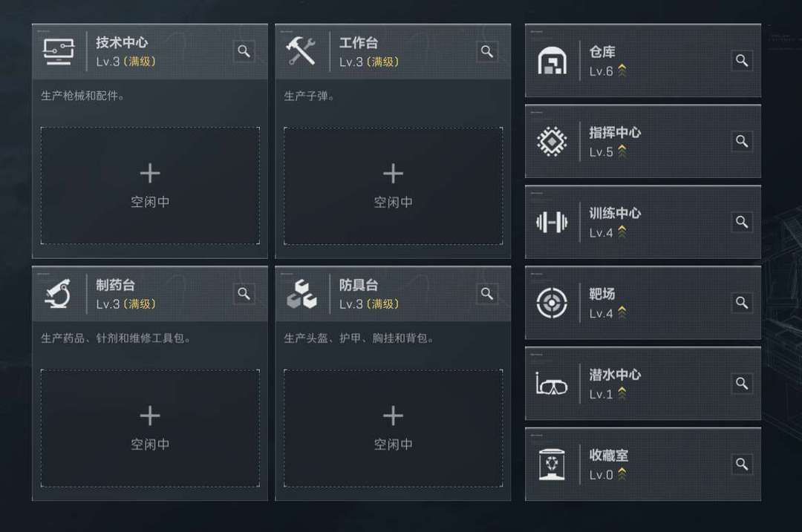Viewport: 802px width, 532px height.
Task: Click the 收藏室 upgrade chevrons
Action: tap(622, 475)
